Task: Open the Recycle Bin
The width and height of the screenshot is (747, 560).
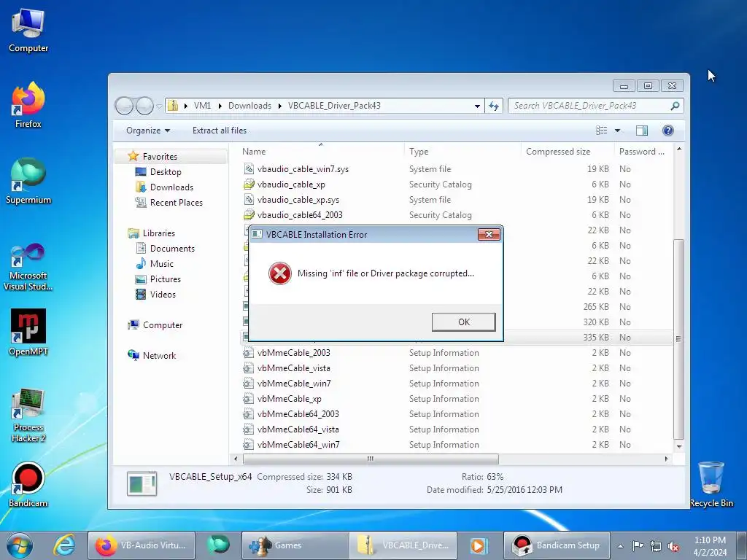Action: coord(711,484)
